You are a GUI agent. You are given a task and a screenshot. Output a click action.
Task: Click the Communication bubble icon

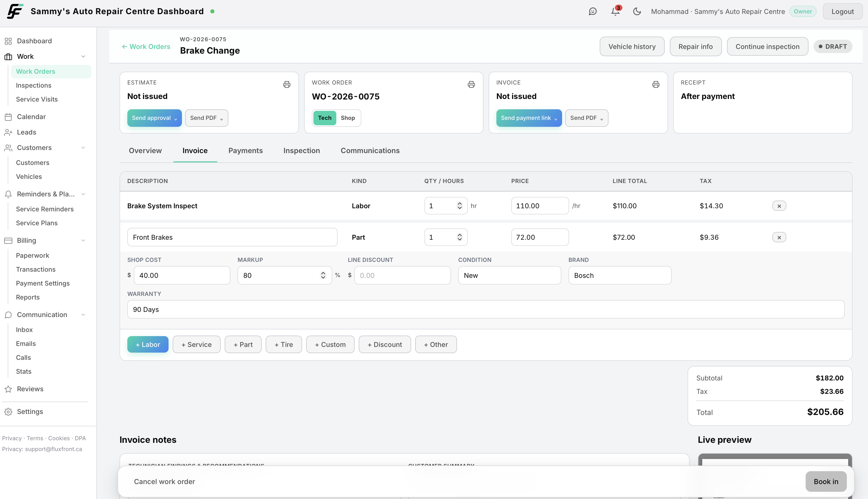(x=8, y=315)
